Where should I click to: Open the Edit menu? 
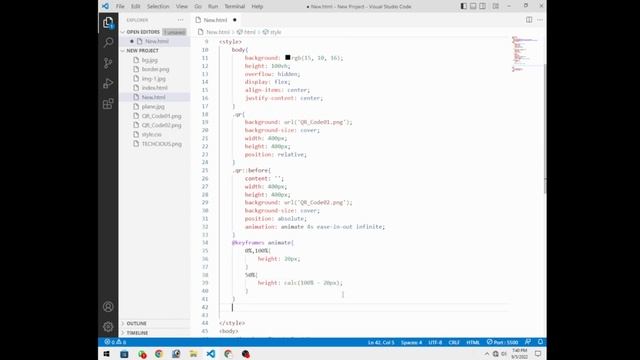(136, 7)
